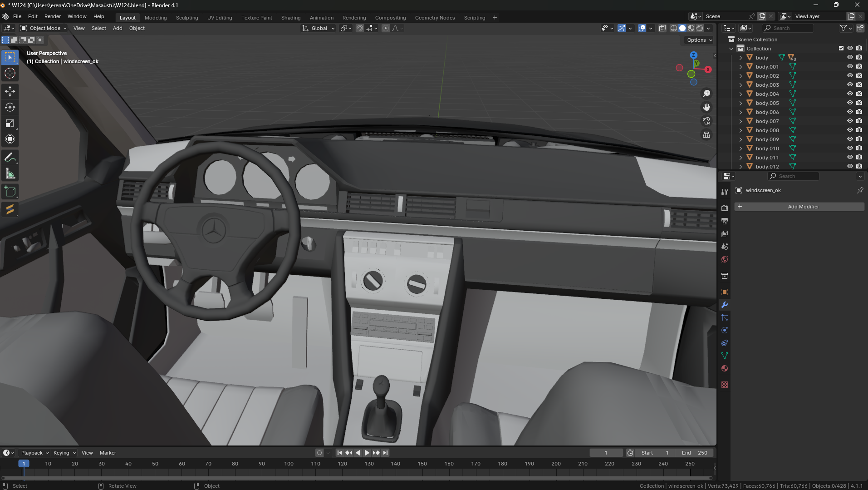Switch to the Geometry Nodes workspace tab
The image size is (868, 490).
click(x=435, y=18)
